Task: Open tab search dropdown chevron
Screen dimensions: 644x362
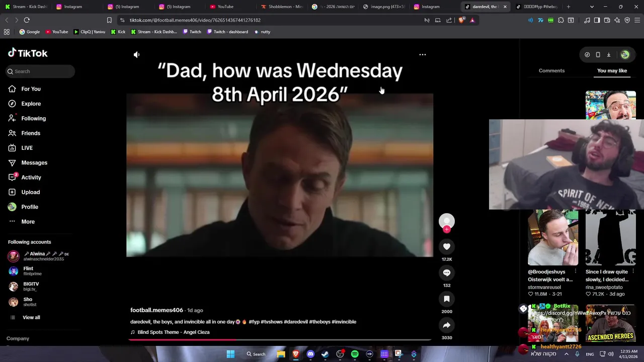Action: [592, 7]
